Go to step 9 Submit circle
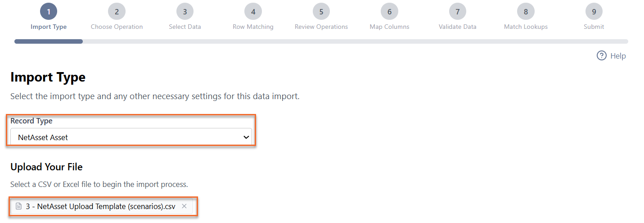 [594, 11]
